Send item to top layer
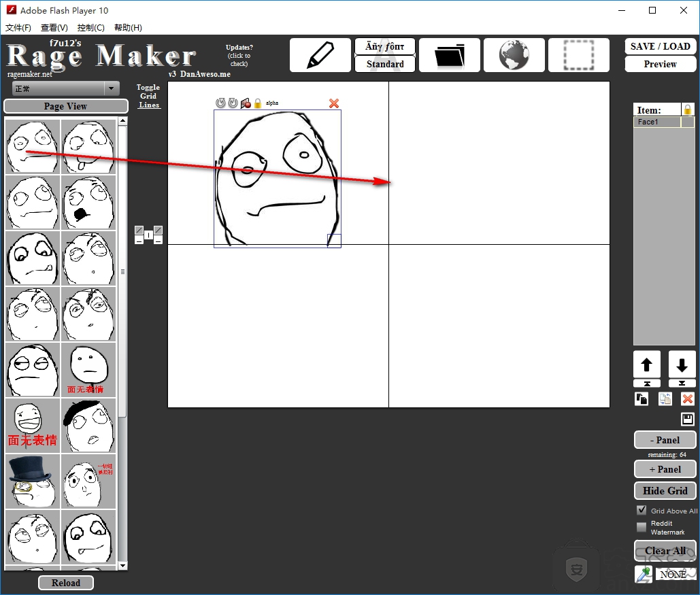The width and height of the screenshot is (700, 595). pos(647,384)
